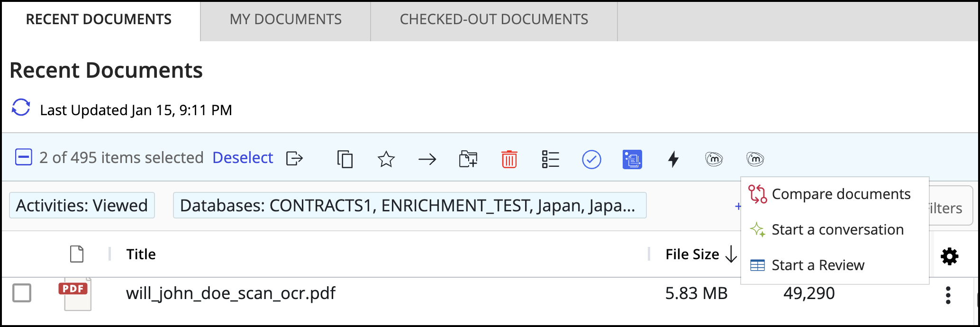Click the move arrow icon in toolbar

pyautogui.click(x=427, y=159)
